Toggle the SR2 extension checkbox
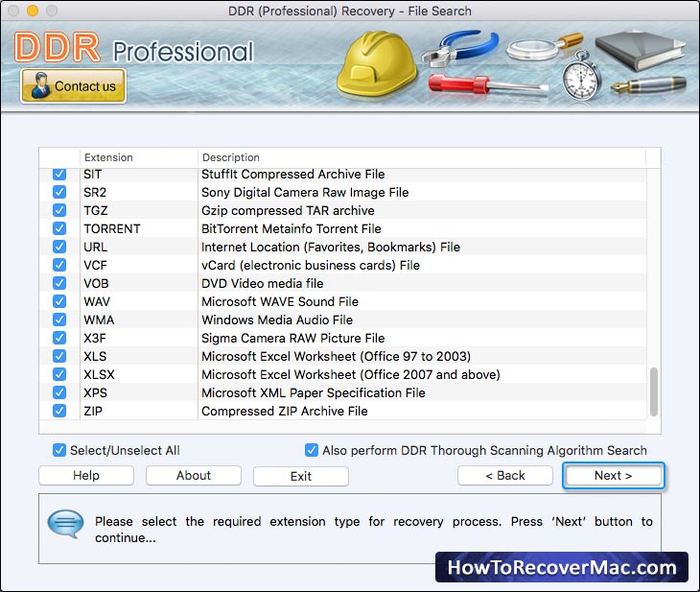 (59, 192)
